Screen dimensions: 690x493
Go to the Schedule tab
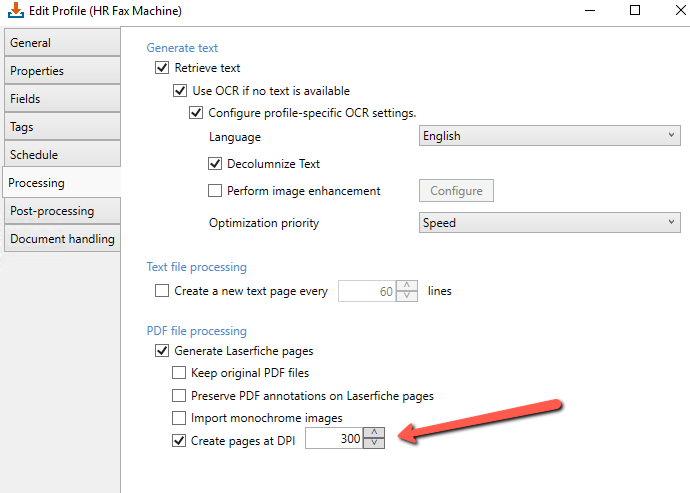click(62, 155)
